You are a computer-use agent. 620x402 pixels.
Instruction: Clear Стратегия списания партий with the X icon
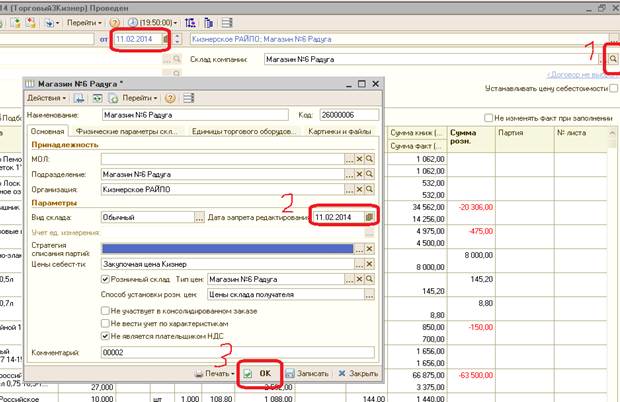click(x=369, y=249)
